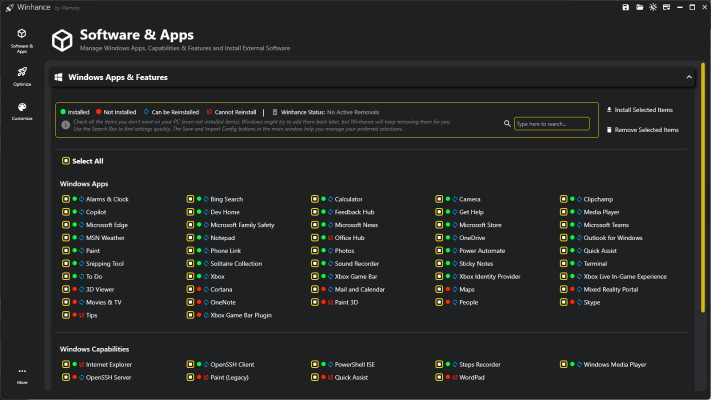Click the 'Feedback Hub' app name
This screenshot has width=711, height=400.
(354, 212)
